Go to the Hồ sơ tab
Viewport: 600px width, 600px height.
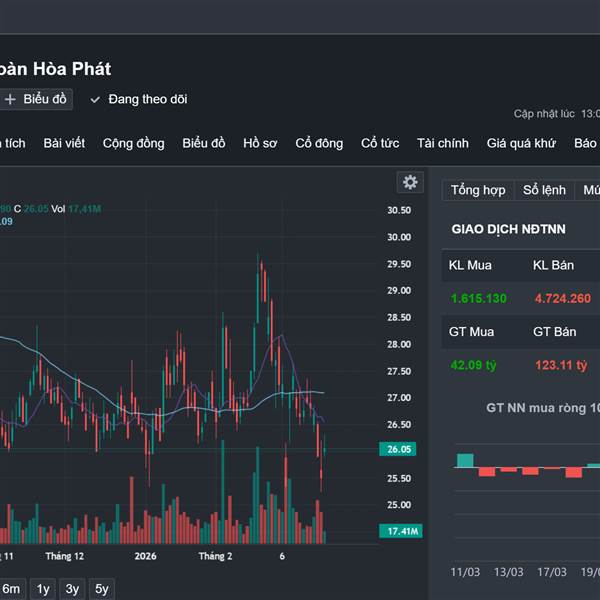click(x=260, y=143)
